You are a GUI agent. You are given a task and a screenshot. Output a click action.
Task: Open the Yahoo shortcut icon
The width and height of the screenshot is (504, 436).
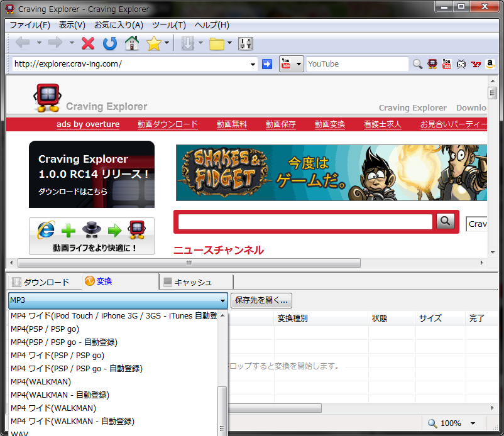tap(476, 64)
